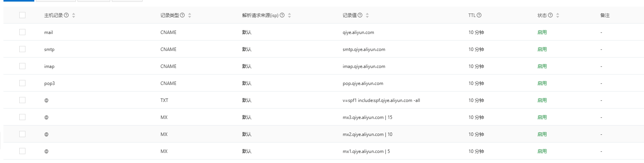Viewport: 644px width, 163px height.
Task: Click help icon beside 记录值 header
Action: tap(360, 15)
